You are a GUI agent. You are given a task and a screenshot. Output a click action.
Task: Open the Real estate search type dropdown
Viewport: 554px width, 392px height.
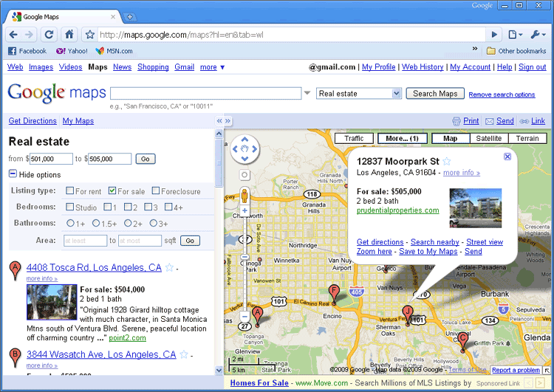click(x=358, y=93)
